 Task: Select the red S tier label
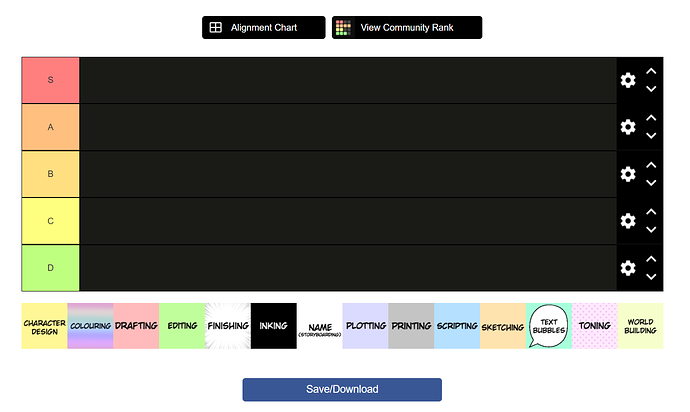tap(50, 80)
